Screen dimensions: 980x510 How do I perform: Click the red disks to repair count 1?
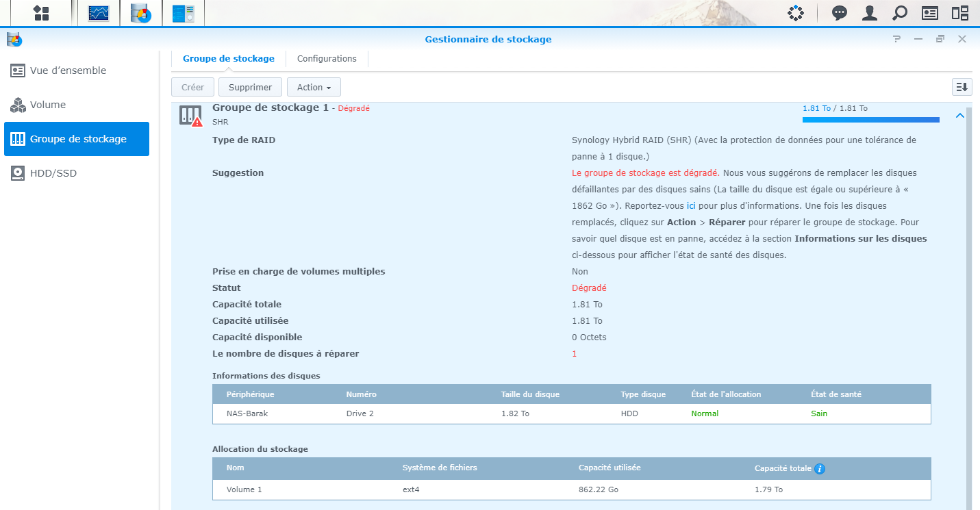[x=575, y=354]
